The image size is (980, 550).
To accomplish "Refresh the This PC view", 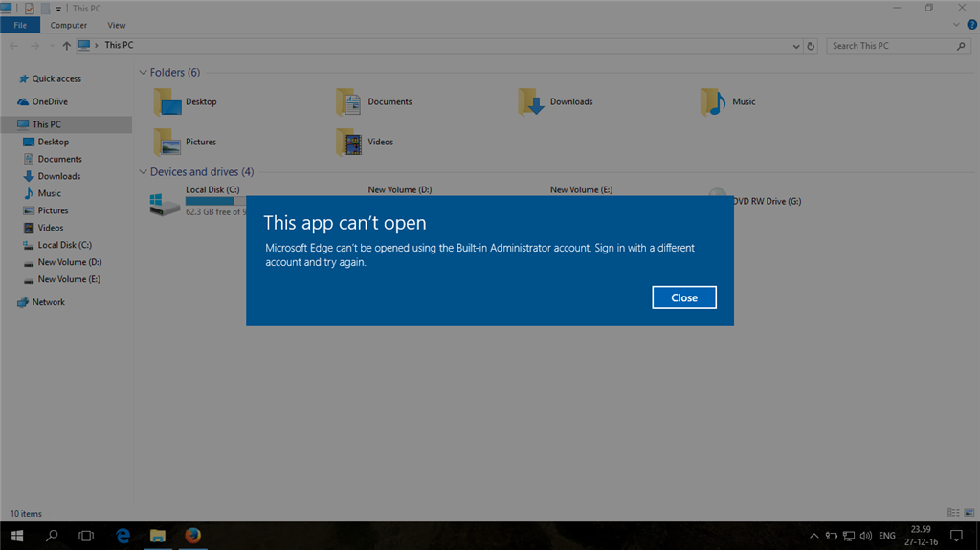I will click(x=811, y=46).
